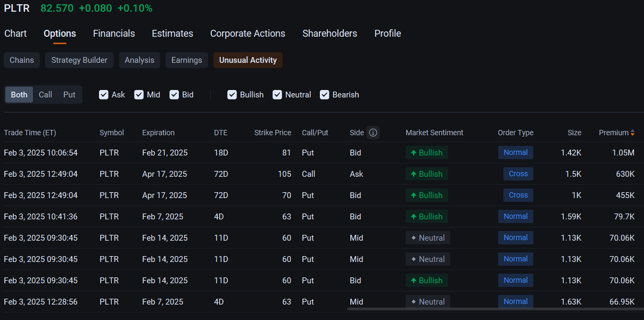Select the Unusual Activity sub-tab
This screenshot has width=644, height=320.
tap(248, 60)
